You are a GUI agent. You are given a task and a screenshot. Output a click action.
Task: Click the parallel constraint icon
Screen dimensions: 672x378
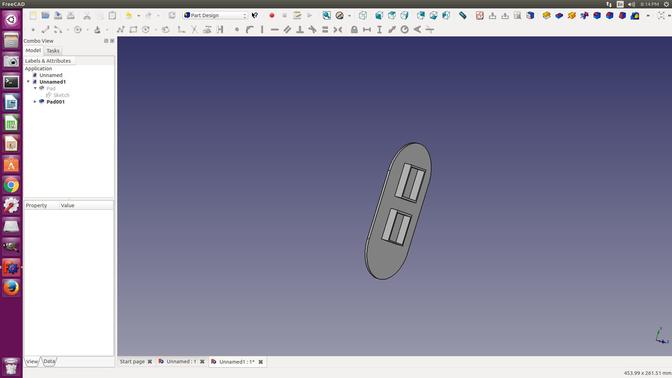pyautogui.click(x=287, y=30)
